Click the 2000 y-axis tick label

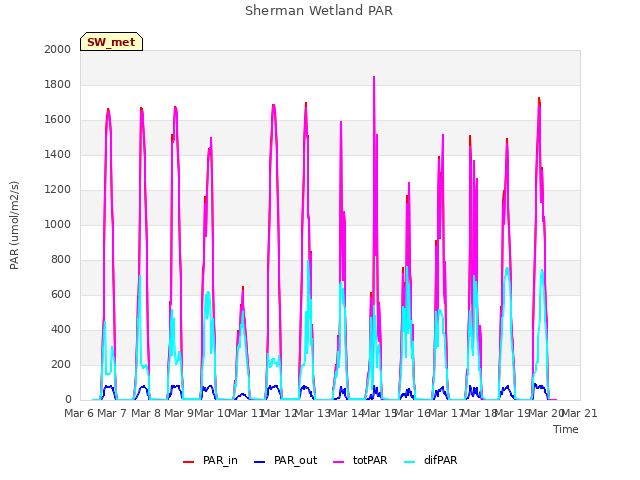point(58,49)
